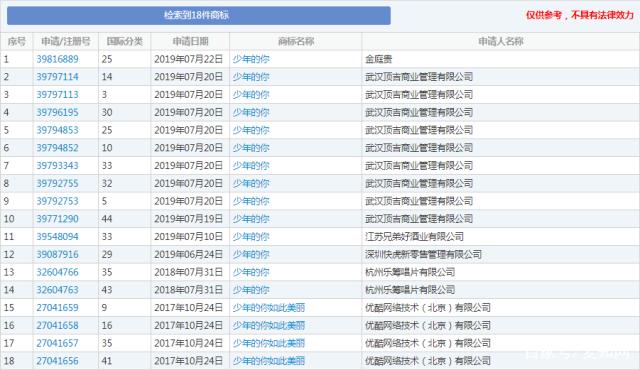Image resolution: width=640 pixels, height=370 pixels.
Task: Open registration number 39792755
Action: (57, 183)
